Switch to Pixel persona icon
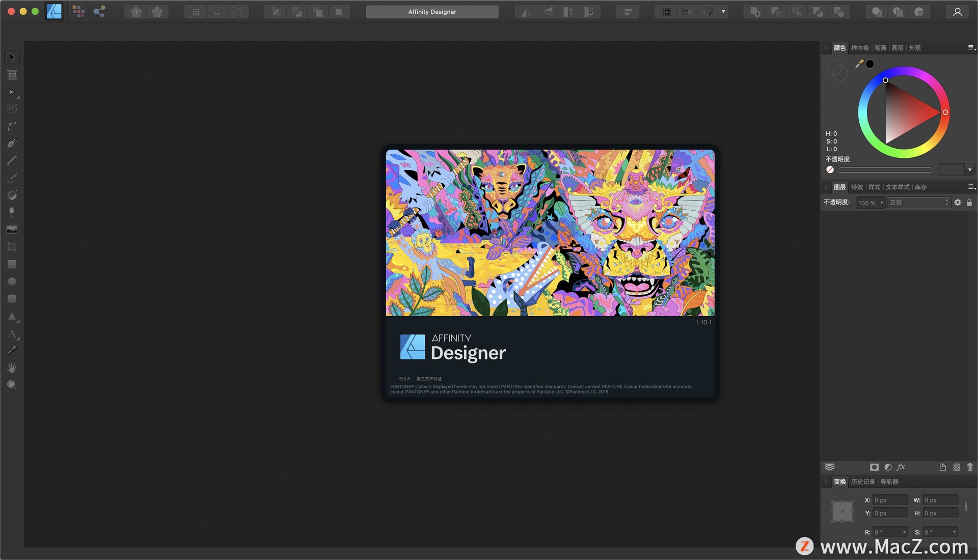The image size is (978, 560). coord(78,11)
